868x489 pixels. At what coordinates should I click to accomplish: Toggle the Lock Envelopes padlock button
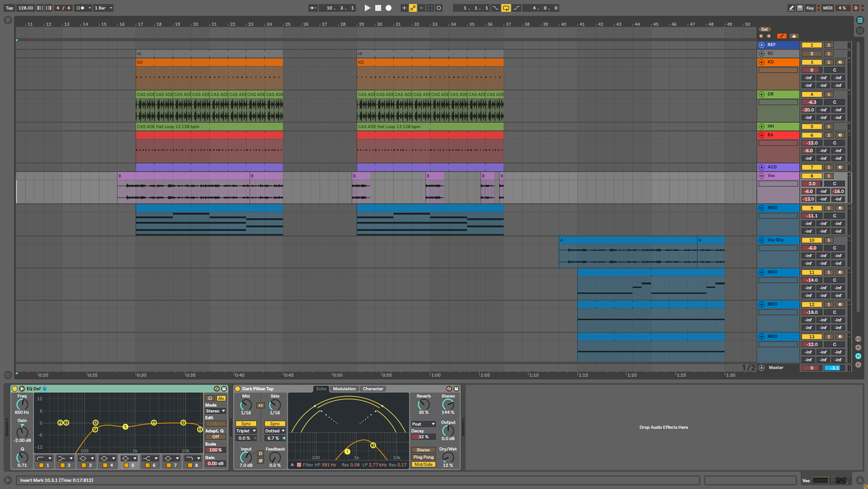point(793,36)
